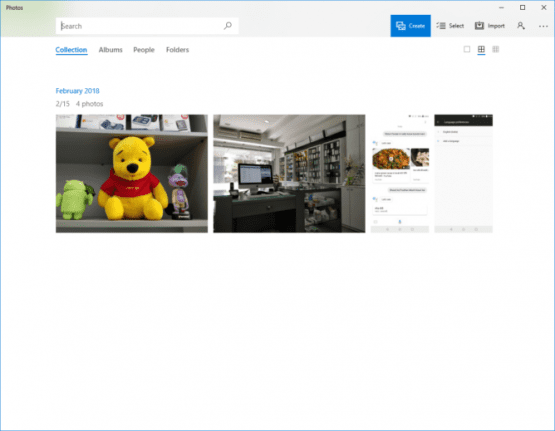Click the "4 photos" count text
The image size is (555, 431).
(90, 104)
